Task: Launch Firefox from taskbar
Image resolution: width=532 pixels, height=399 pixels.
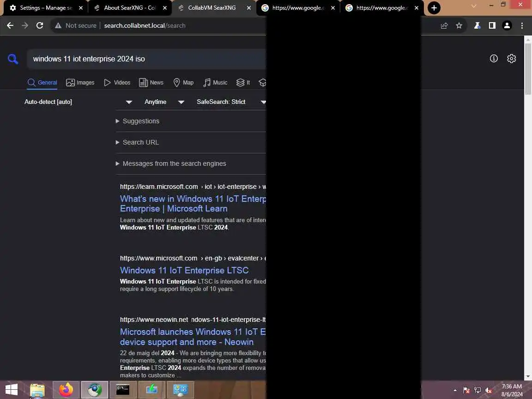Action: pyautogui.click(x=66, y=389)
